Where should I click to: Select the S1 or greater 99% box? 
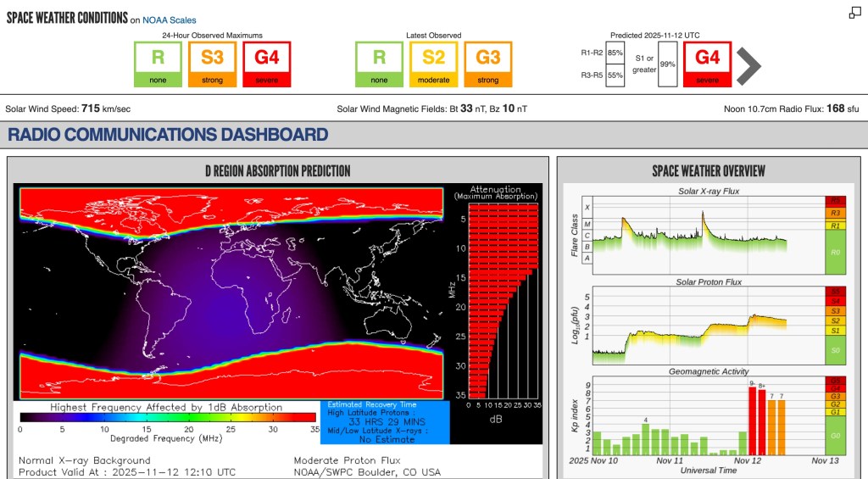pyautogui.click(x=667, y=64)
